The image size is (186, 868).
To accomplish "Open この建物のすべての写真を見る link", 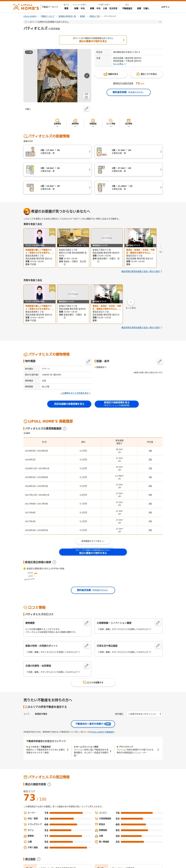I will pos(75,393).
